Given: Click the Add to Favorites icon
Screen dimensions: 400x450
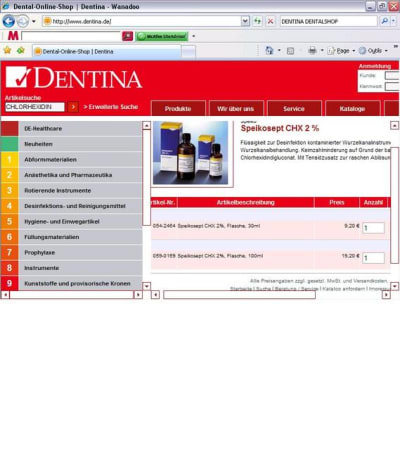Looking at the screenshot, I should [21, 51].
